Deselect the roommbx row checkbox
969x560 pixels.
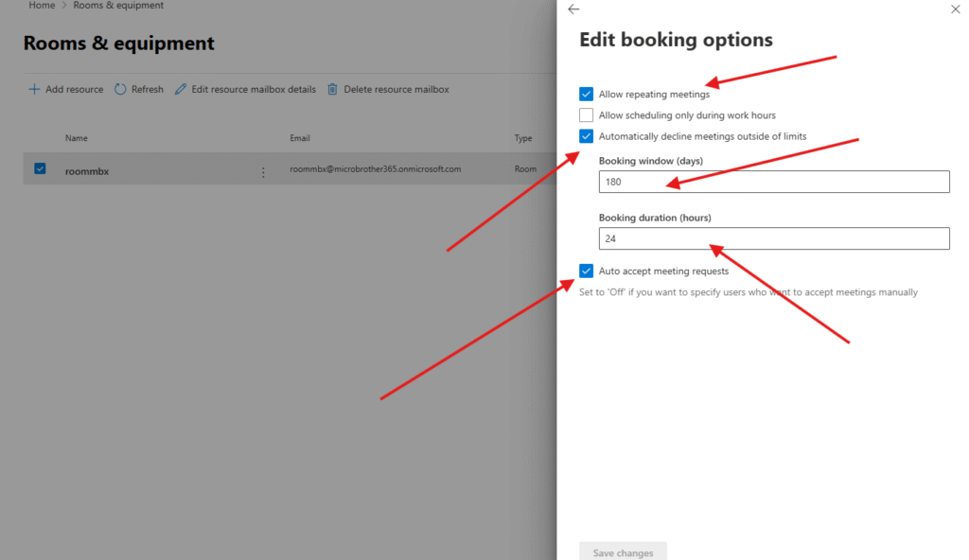40,169
